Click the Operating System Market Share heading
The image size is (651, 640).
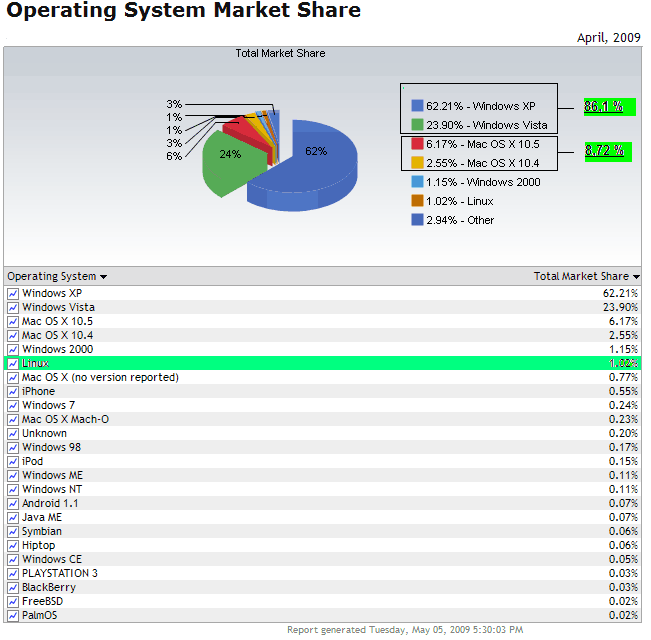[x=184, y=10]
